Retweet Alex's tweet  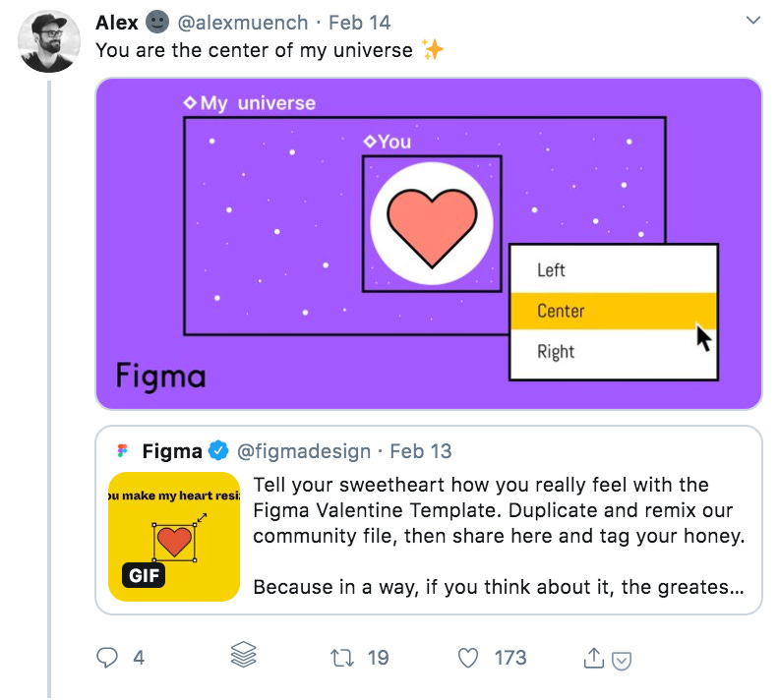[x=343, y=658]
